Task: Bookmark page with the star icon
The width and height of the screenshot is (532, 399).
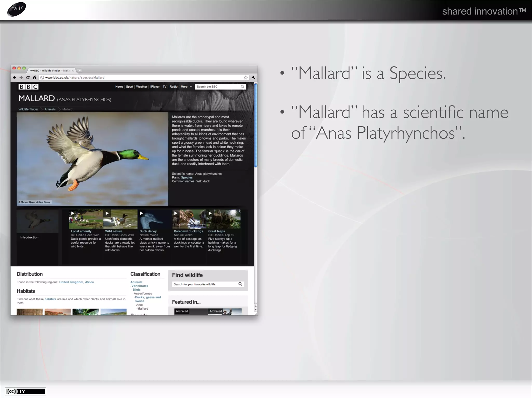Action: [x=246, y=77]
